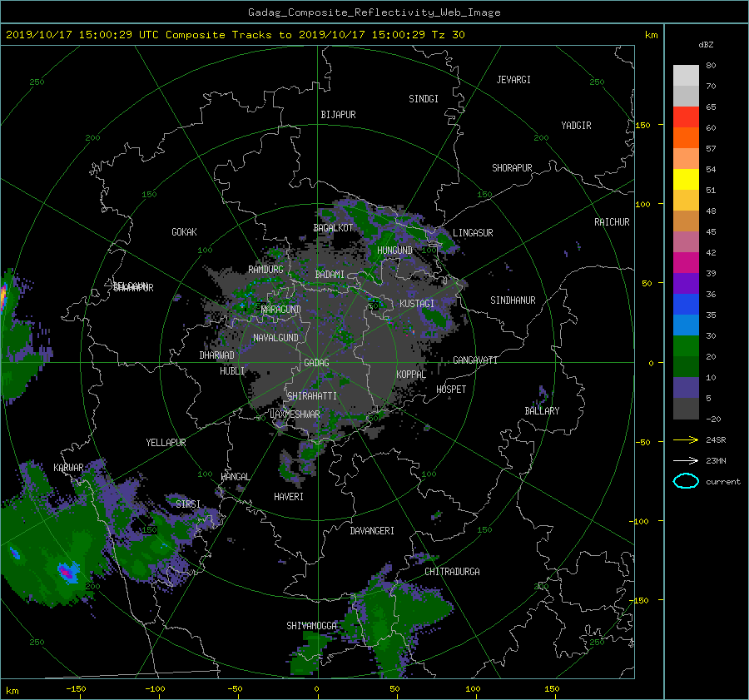This screenshot has width=749, height=700.
Task: Select the YADGIR city label
Action: pyautogui.click(x=576, y=126)
